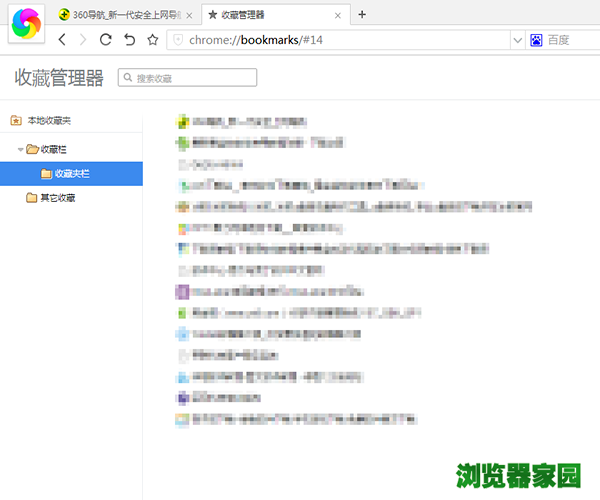Image resolution: width=600 pixels, height=500 pixels.
Task: Click the 360 browser logo icon
Action: [26, 24]
